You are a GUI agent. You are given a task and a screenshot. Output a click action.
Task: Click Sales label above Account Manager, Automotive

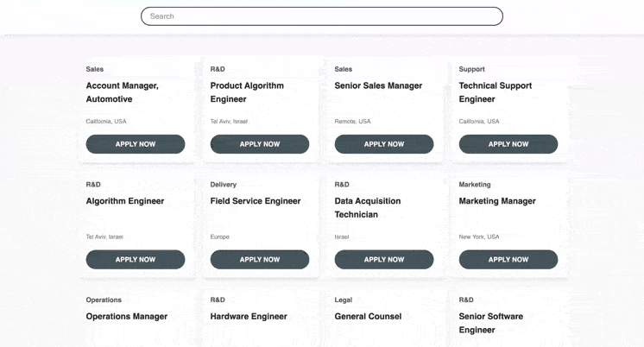coord(94,69)
